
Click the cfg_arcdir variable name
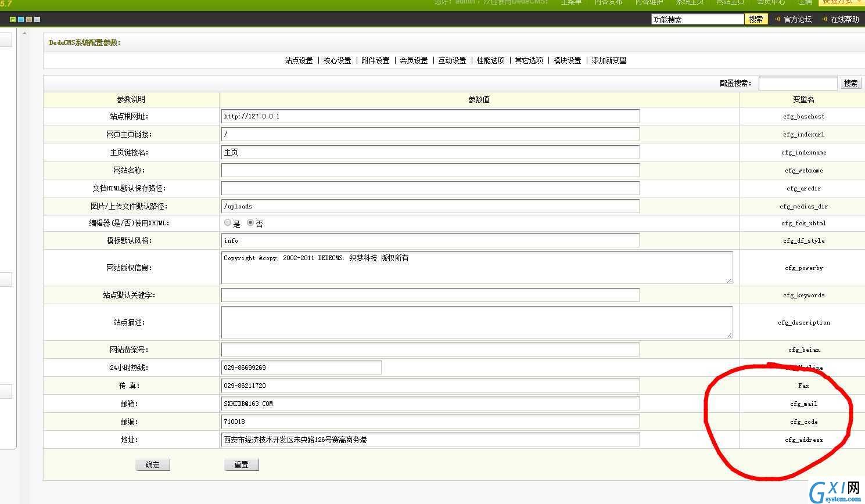click(x=803, y=188)
